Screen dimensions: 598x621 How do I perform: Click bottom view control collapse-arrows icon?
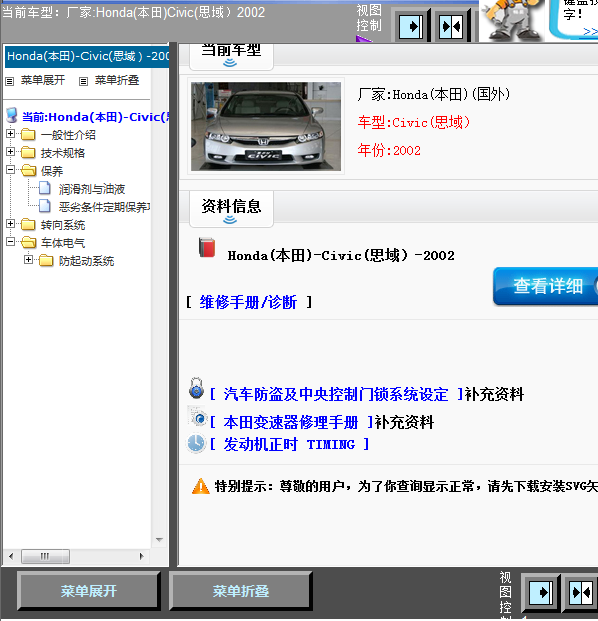pyautogui.click(x=580, y=592)
